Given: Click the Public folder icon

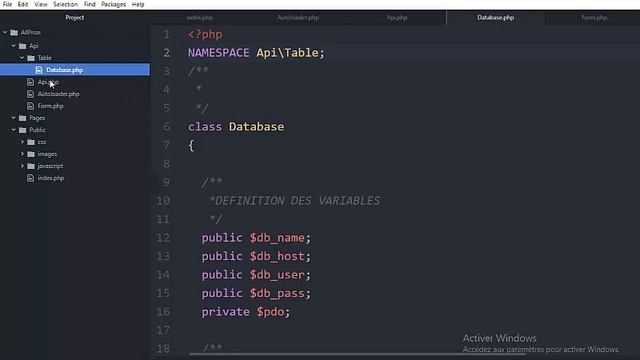Looking at the screenshot, I should pos(22,130).
